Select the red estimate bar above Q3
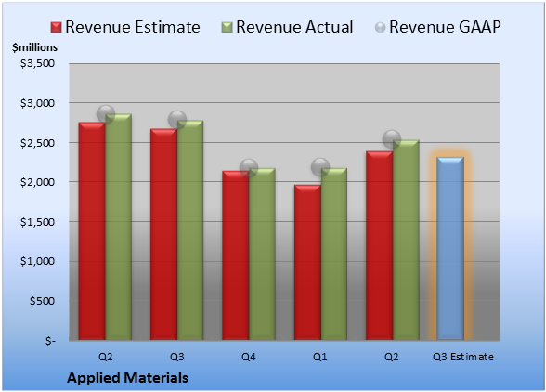The width and height of the screenshot is (546, 392). click(x=163, y=234)
